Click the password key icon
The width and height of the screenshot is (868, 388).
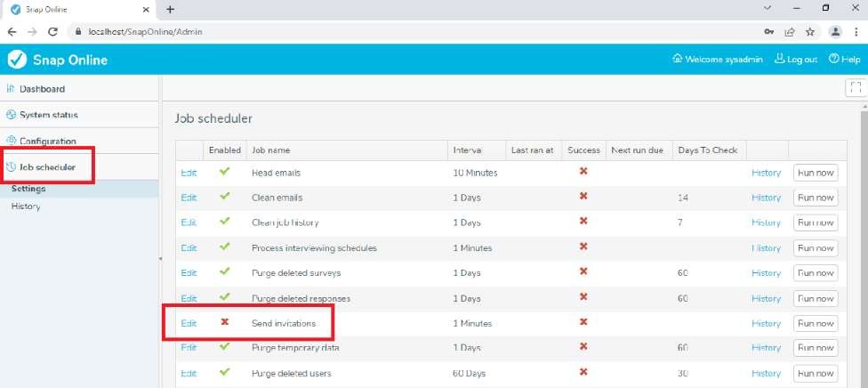(x=768, y=31)
